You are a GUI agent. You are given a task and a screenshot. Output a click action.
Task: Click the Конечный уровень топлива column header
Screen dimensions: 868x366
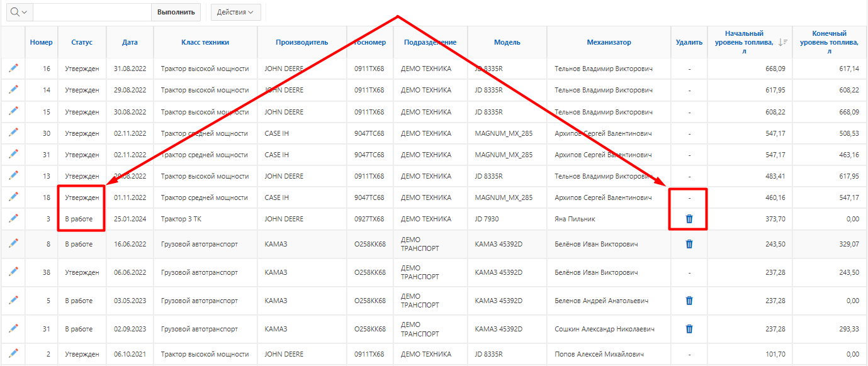[829, 38]
